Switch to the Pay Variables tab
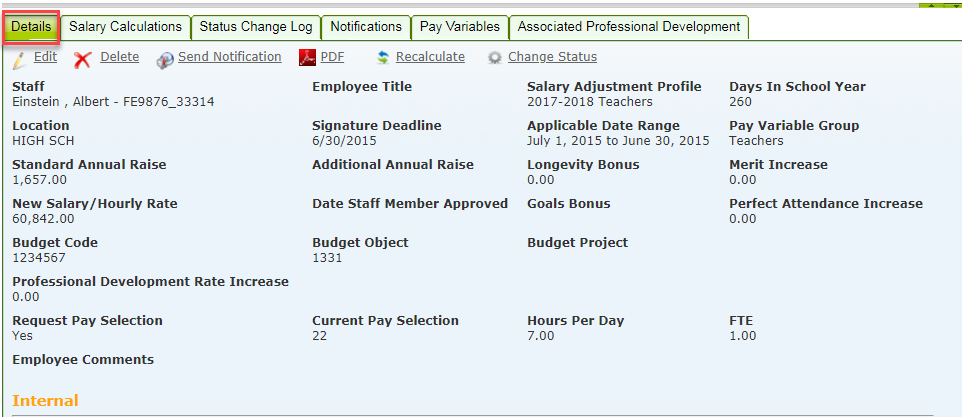 [460, 27]
